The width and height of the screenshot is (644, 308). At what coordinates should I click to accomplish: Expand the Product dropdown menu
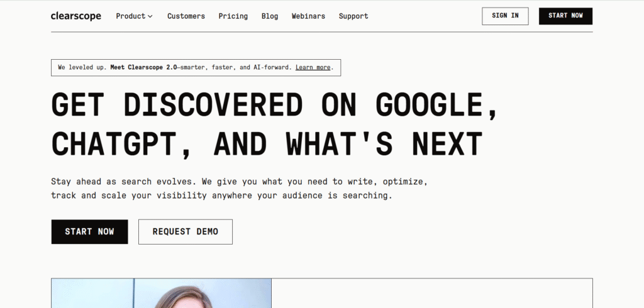point(130,16)
